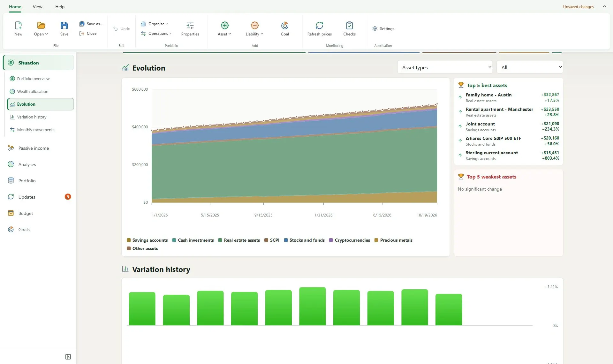This screenshot has width=613, height=364.
Task: Open the Help tab
Action: (x=60, y=7)
